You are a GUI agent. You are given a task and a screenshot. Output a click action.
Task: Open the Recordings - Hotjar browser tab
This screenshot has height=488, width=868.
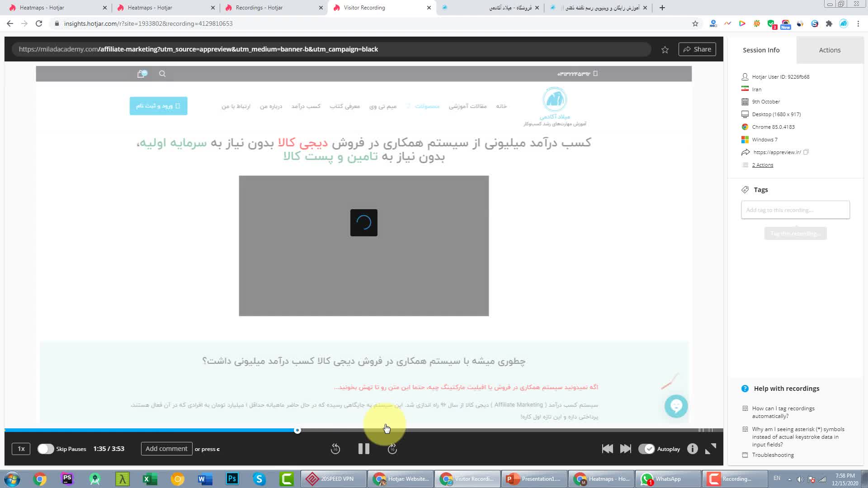pos(259,8)
